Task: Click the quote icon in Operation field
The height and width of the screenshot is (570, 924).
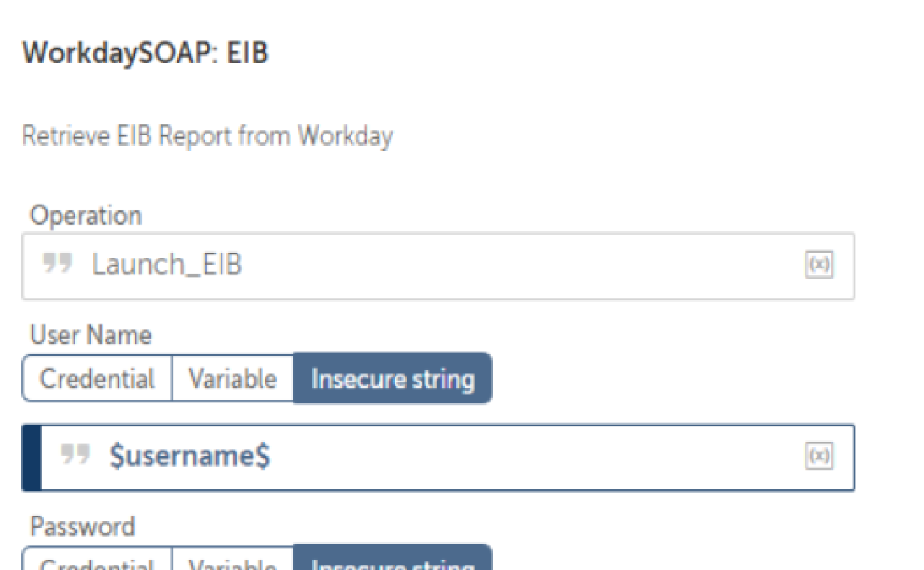Action: 58,264
